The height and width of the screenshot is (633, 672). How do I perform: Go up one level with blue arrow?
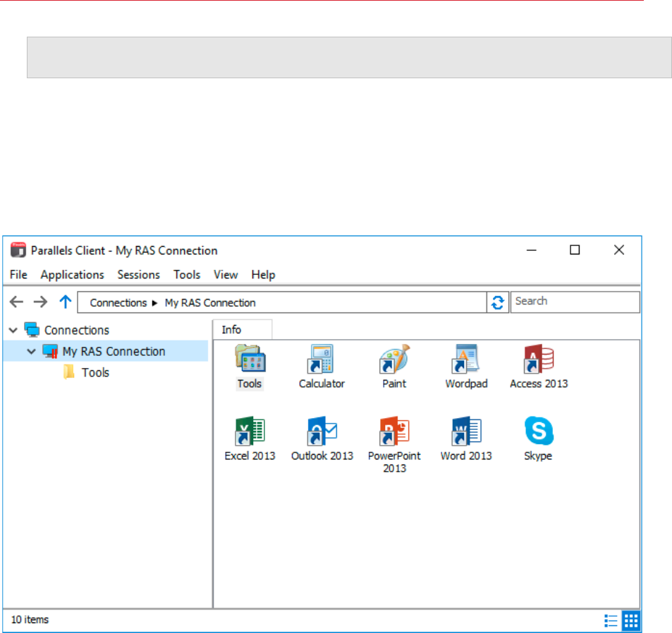point(65,302)
